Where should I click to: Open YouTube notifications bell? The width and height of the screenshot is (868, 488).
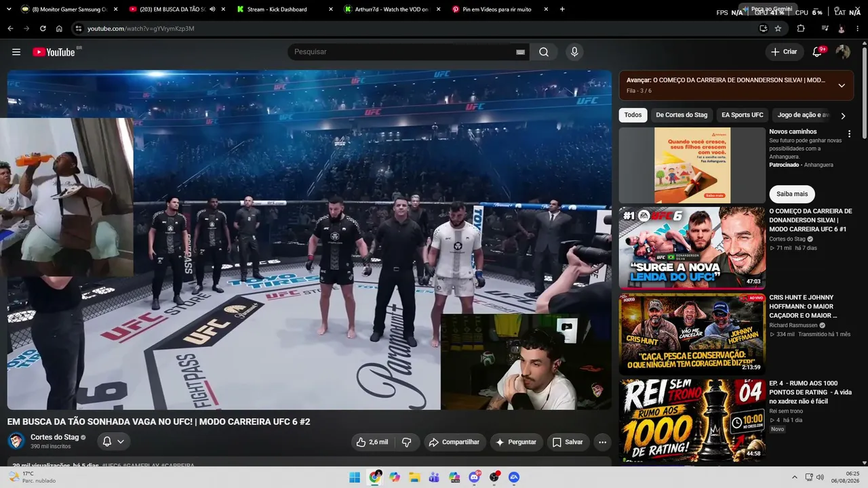[818, 52]
